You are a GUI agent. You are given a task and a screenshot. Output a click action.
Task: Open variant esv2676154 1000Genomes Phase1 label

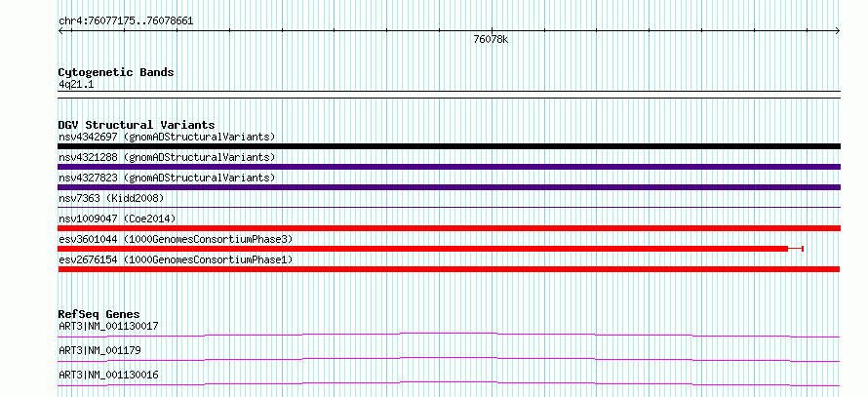click(x=176, y=259)
